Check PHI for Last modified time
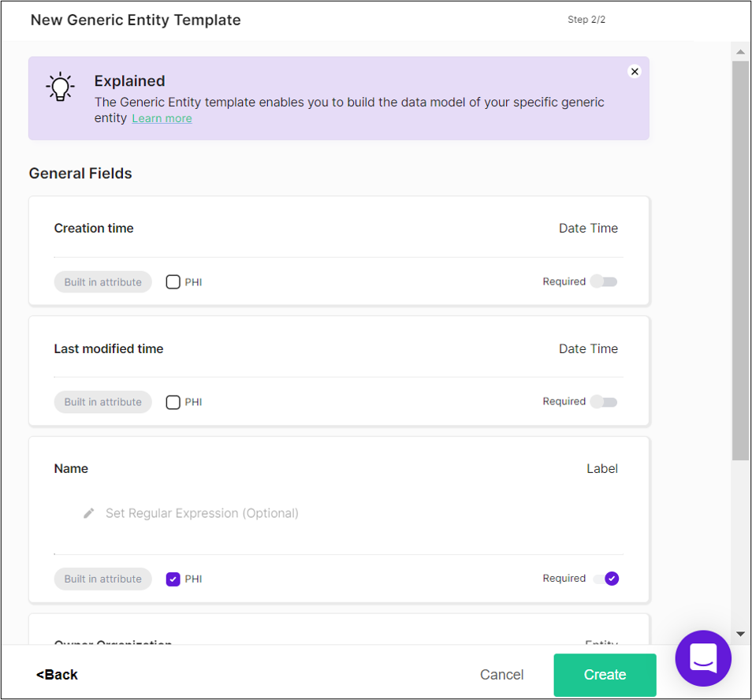 pyautogui.click(x=173, y=402)
